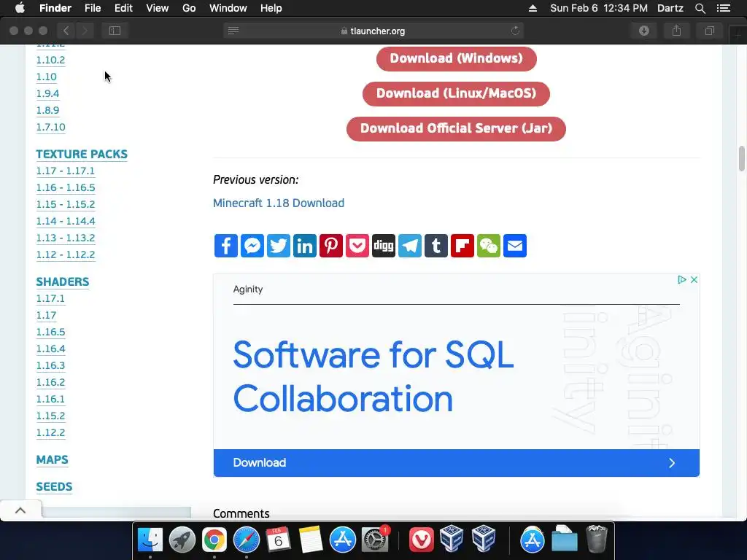Open the Notification Center icon
The height and width of the screenshot is (560, 747).
tap(724, 8)
